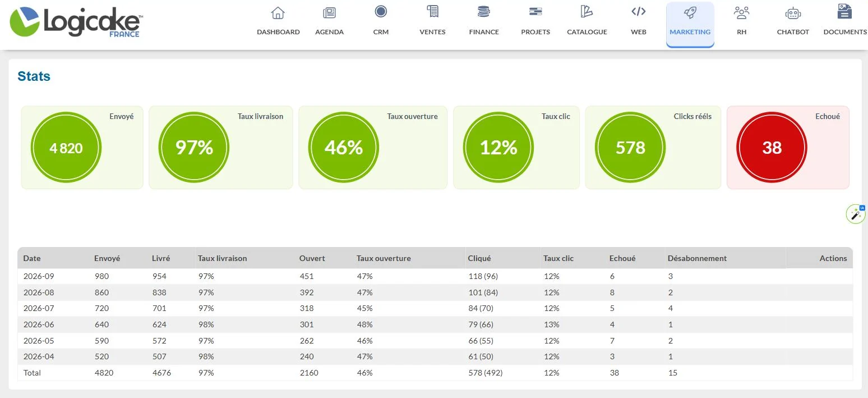Click the Livré column header
This screenshot has height=398, width=868.
point(161,258)
